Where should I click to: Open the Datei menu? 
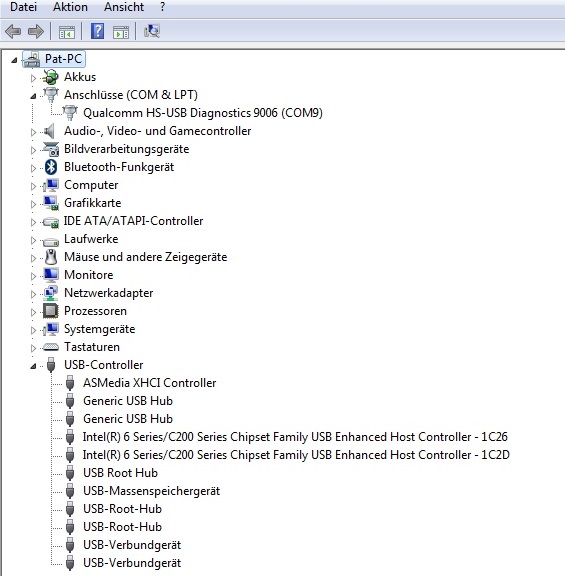pos(24,7)
